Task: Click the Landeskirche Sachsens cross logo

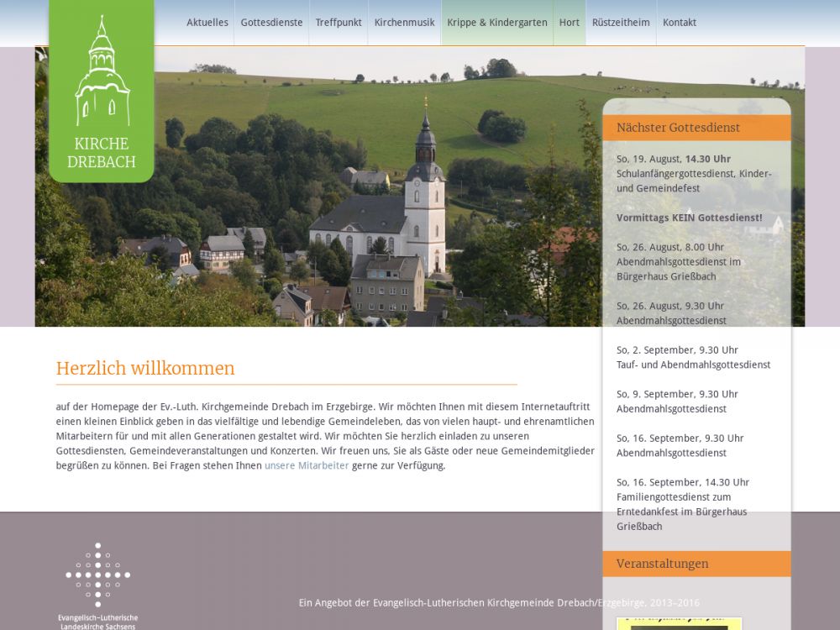Action: tap(98, 580)
